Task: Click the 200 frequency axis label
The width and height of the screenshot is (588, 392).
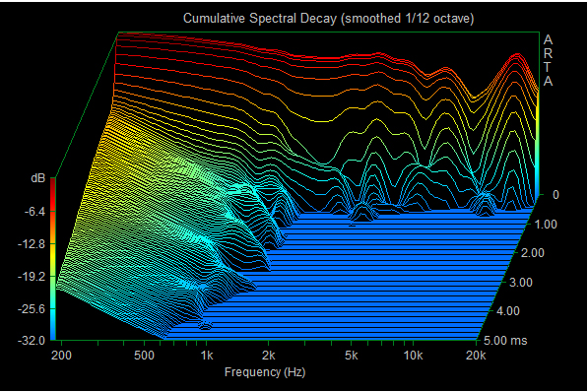Action: (61, 356)
